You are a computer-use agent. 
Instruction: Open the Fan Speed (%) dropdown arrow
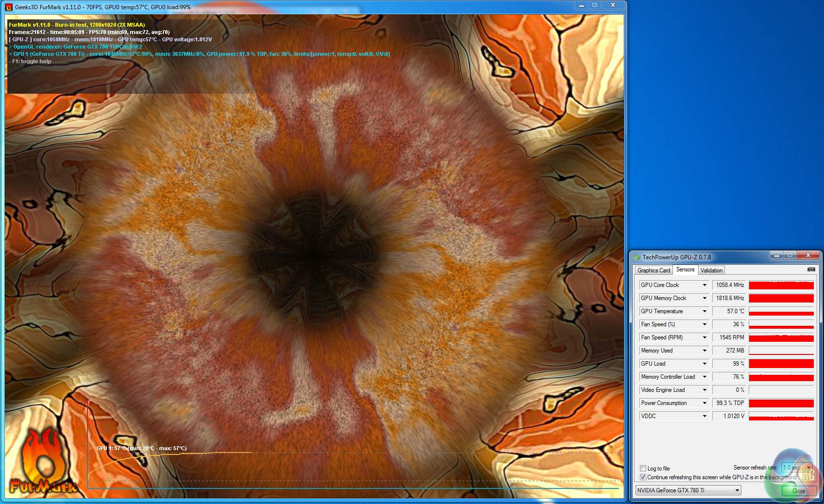(704, 324)
